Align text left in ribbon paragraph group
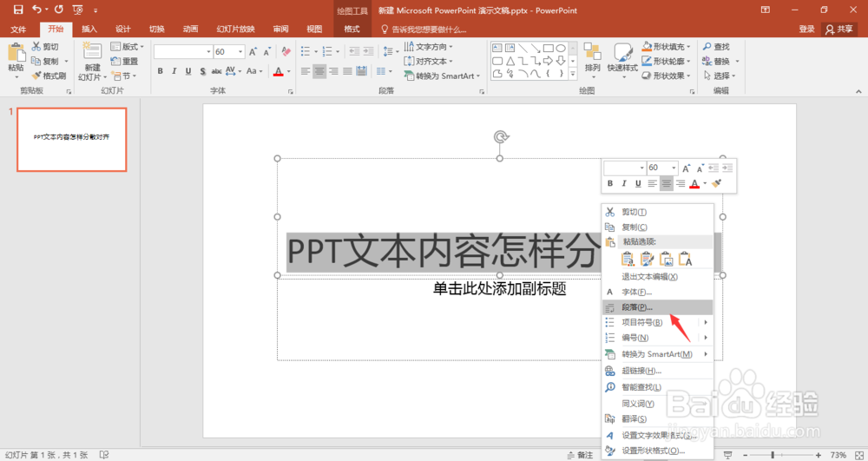This screenshot has height=461, width=868. [x=306, y=71]
